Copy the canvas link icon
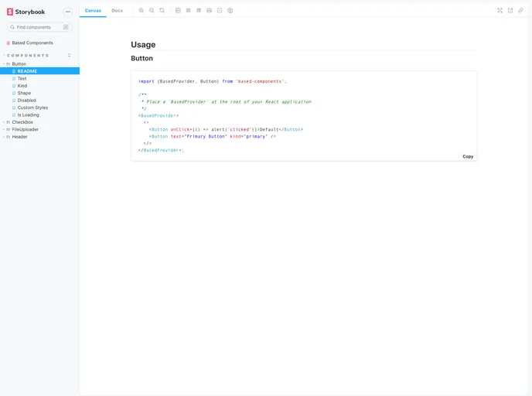 tap(520, 11)
